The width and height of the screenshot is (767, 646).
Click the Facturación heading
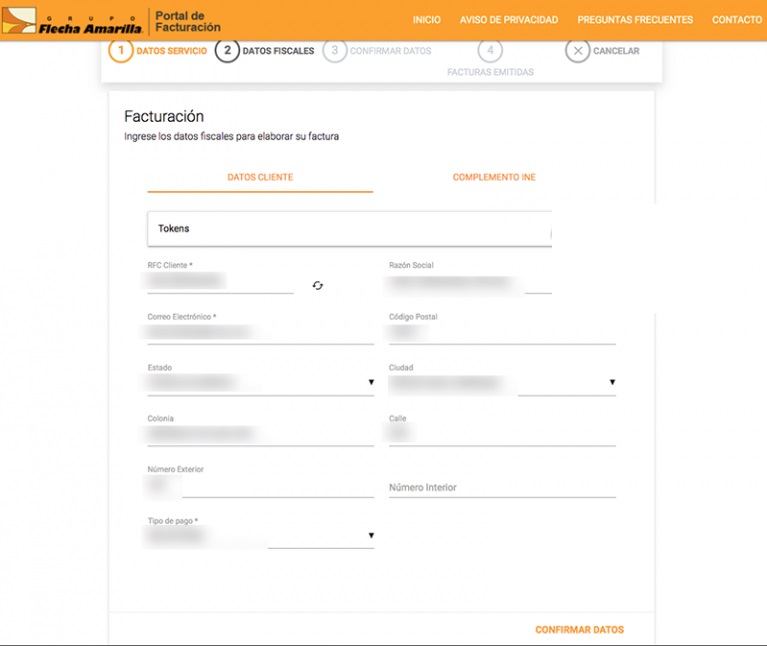[164, 116]
